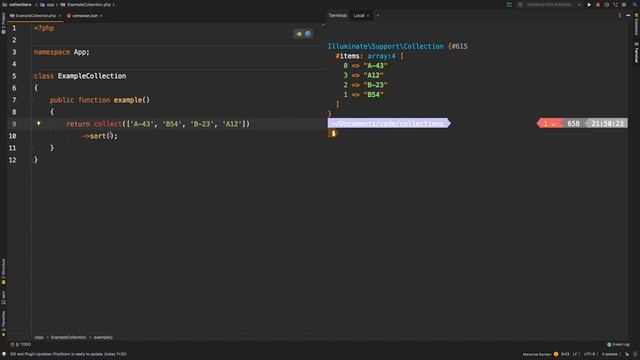Click the ExampleCollection class name in code
The height and width of the screenshot is (360, 640).
(x=92, y=76)
